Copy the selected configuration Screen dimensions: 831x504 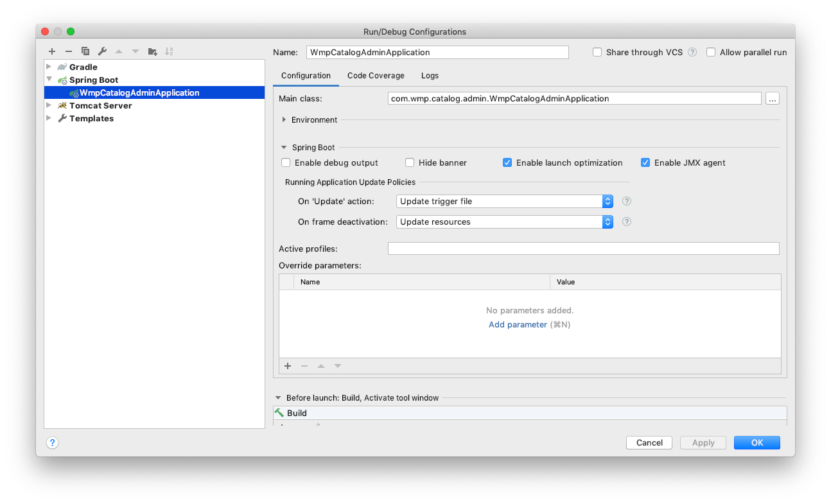pyautogui.click(x=85, y=51)
